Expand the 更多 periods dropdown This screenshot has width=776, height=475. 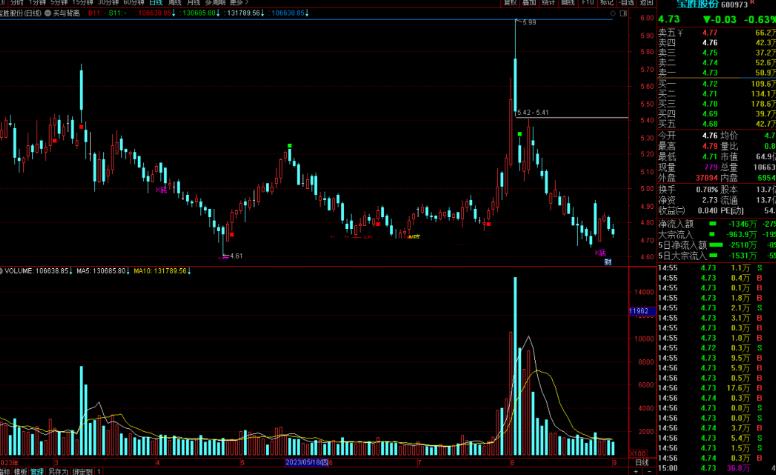pyautogui.click(x=239, y=2)
